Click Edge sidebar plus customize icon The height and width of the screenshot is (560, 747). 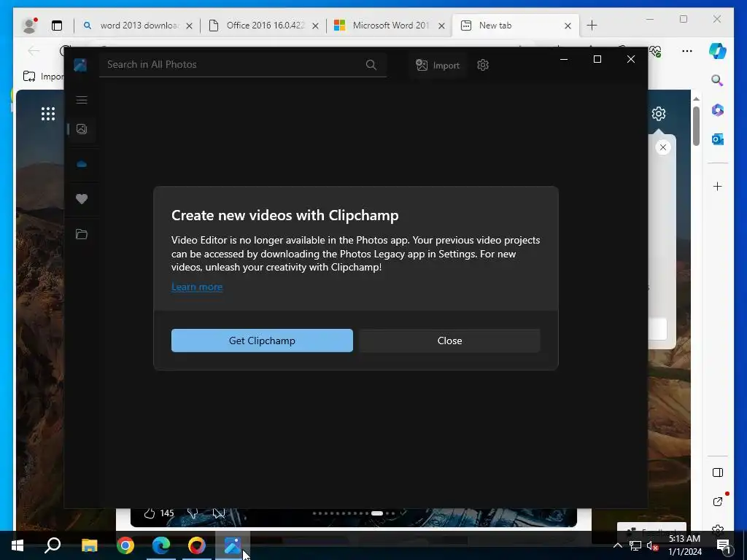718,186
